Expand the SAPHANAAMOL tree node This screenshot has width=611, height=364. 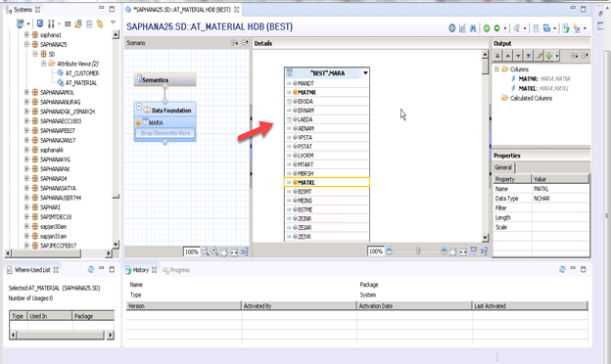(26, 92)
